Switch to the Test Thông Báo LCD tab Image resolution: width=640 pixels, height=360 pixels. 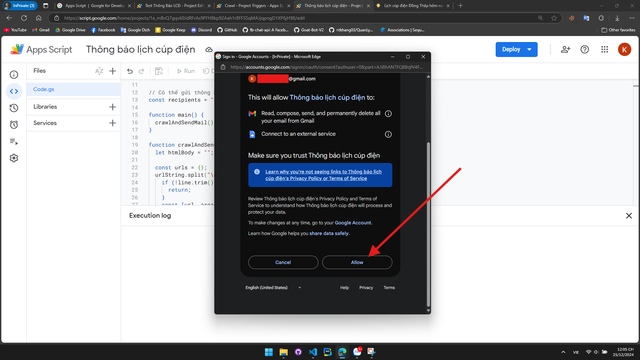173,6
